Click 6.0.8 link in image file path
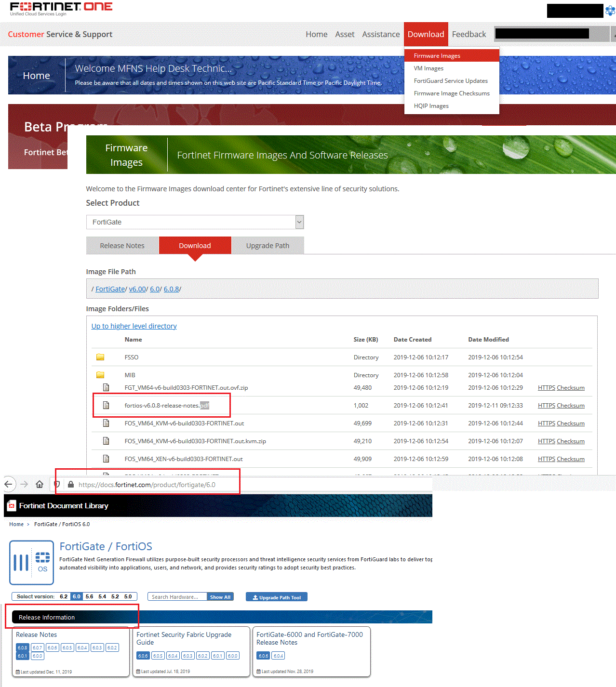This screenshot has height=687, width=616. [172, 289]
